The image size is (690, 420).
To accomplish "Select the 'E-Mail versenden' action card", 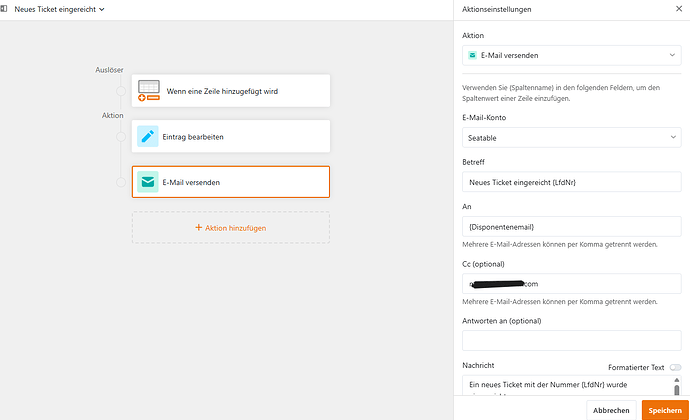I will pos(231,182).
